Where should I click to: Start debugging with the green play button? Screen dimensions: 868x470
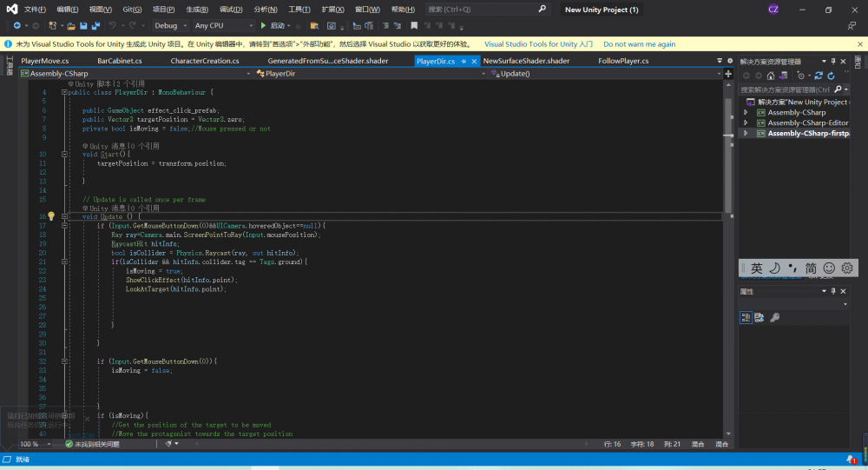coord(264,25)
